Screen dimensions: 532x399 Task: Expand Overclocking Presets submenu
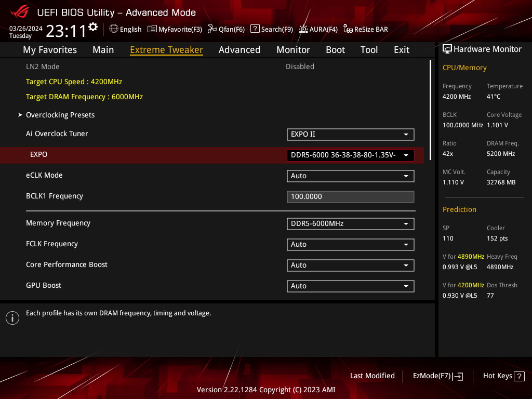[x=60, y=115]
